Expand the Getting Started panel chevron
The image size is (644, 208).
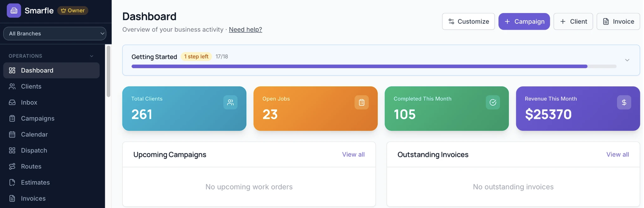tap(627, 60)
